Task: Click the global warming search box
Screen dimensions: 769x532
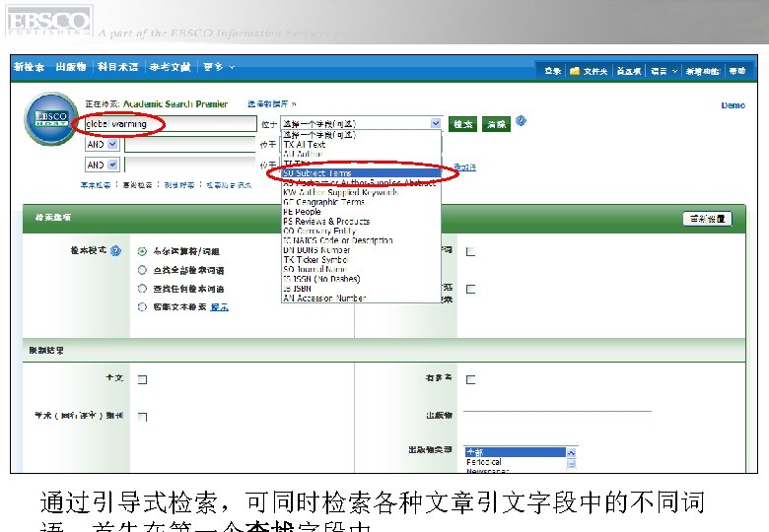Action: (171, 124)
